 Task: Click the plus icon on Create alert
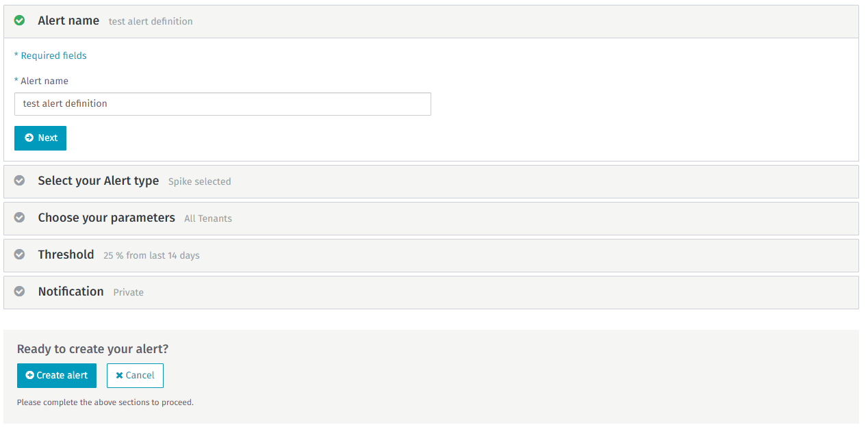(29, 375)
